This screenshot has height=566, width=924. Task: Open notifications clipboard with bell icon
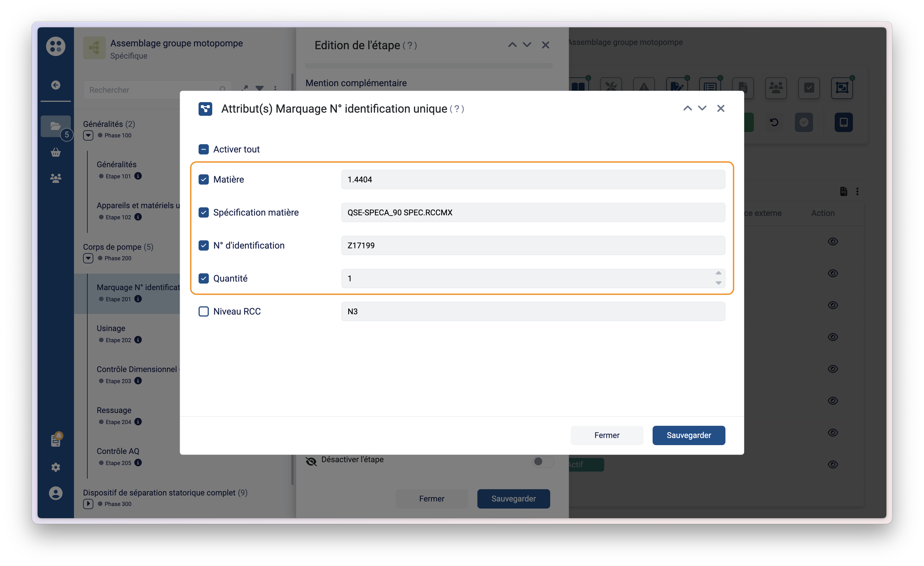coord(55,441)
